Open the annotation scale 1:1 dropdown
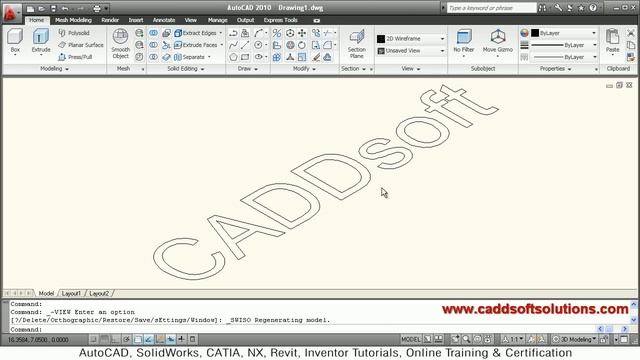Image resolution: width=640 pixels, height=360 pixels. click(x=513, y=339)
